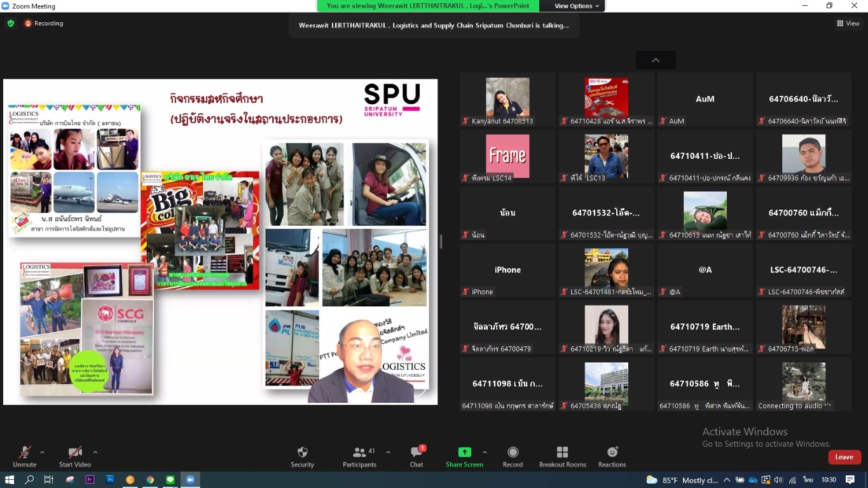Open Premiere Pro from taskbar

pyautogui.click(x=90, y=480)
